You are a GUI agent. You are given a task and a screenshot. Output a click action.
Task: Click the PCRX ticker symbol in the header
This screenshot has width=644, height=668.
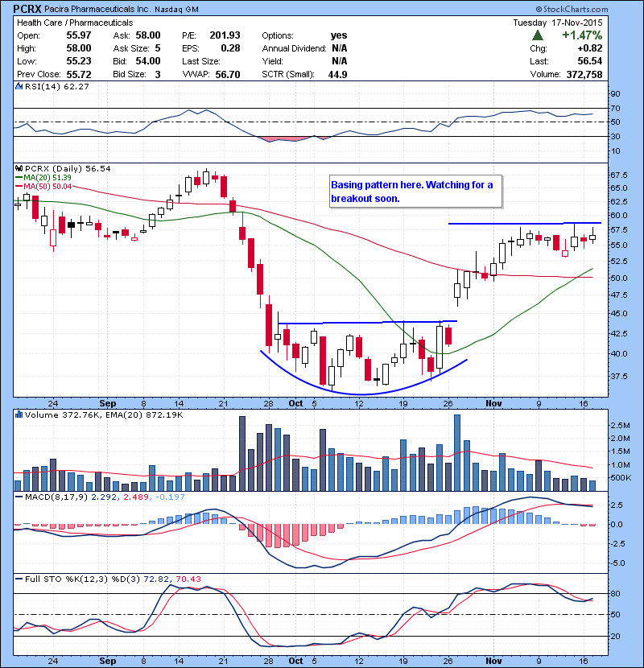pos(27,9)
